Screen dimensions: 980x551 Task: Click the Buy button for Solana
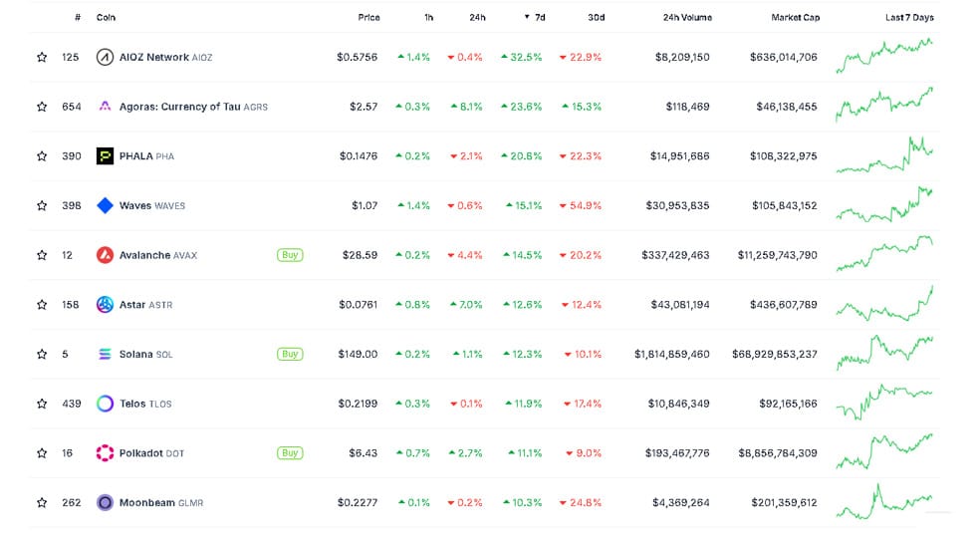coord(290,354)
